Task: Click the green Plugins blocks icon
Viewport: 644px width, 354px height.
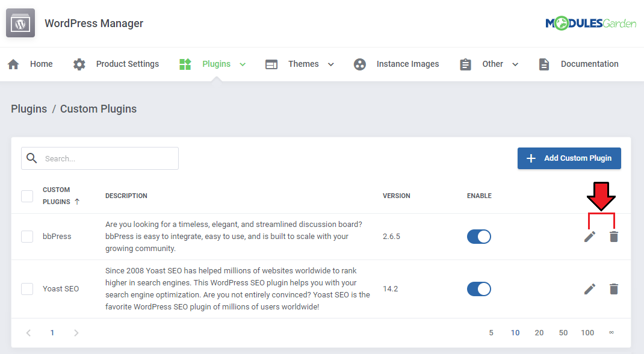Action: point(185,64)
